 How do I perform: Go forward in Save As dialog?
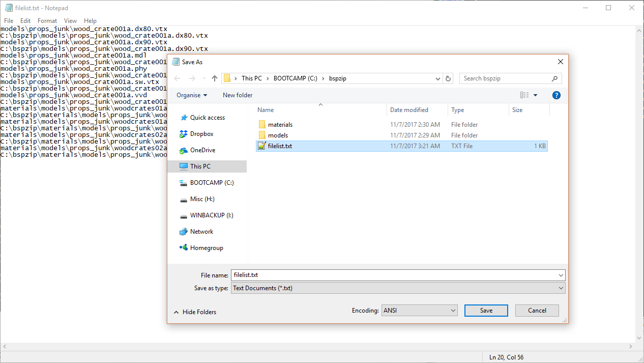tap(192, 78)
